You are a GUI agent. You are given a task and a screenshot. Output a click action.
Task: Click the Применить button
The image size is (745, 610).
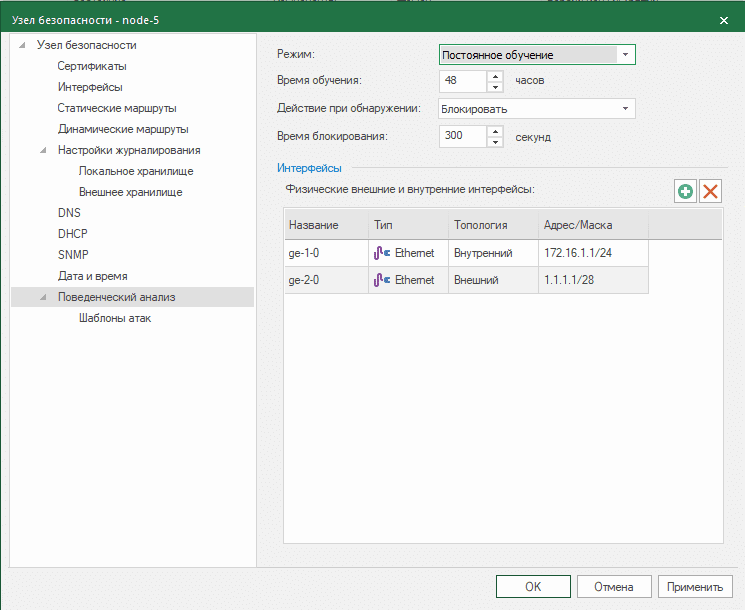(x=695, y=587)
